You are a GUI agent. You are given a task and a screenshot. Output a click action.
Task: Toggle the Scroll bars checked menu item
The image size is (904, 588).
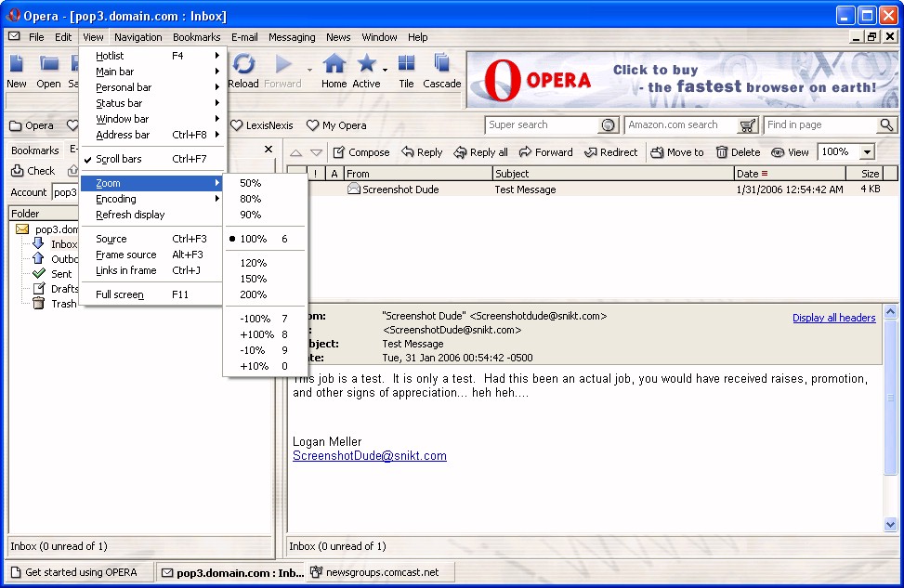click(119, 160)
